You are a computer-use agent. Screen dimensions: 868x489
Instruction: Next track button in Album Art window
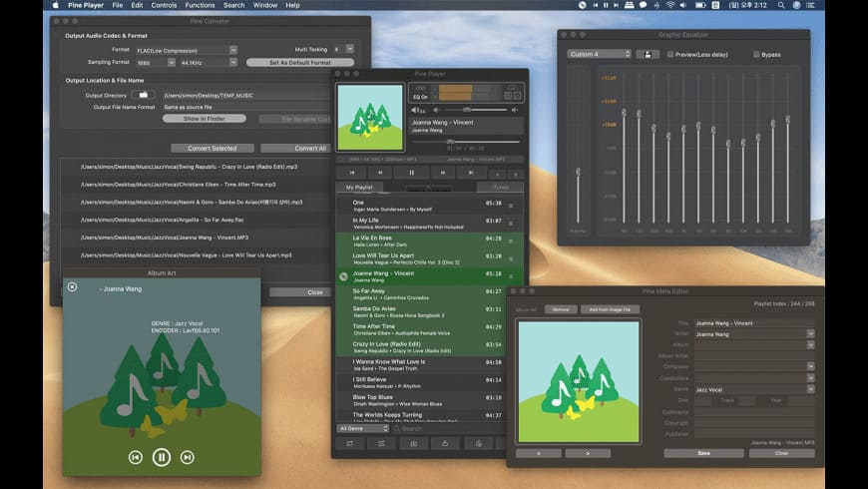coord(188,457)
